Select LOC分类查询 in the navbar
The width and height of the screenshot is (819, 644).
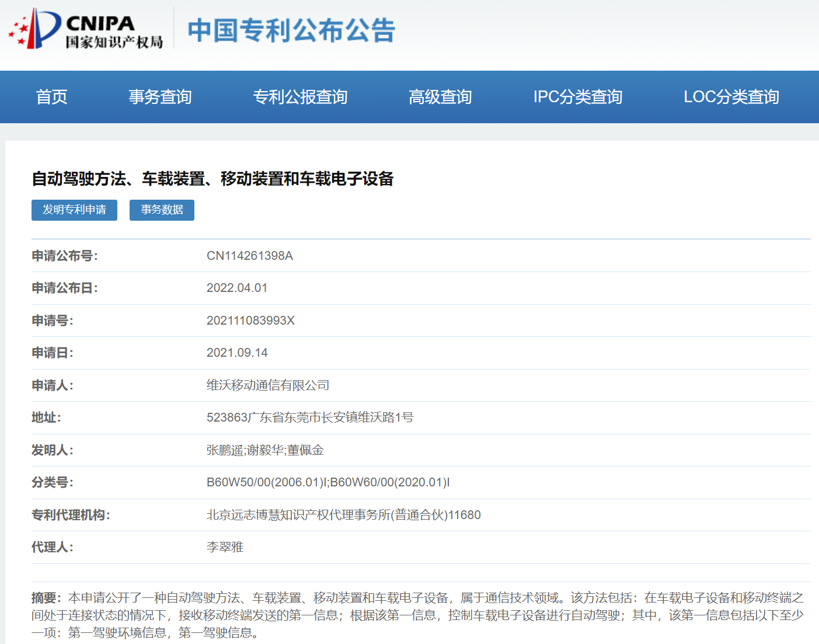click(731, 97)
